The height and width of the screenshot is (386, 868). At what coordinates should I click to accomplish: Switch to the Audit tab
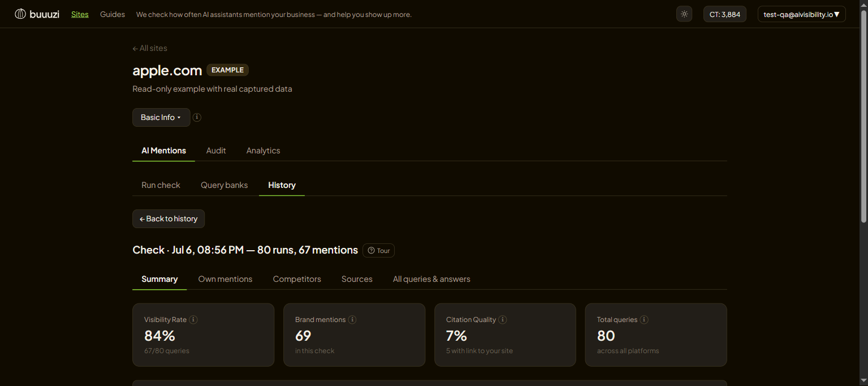[x=216, y=151]
